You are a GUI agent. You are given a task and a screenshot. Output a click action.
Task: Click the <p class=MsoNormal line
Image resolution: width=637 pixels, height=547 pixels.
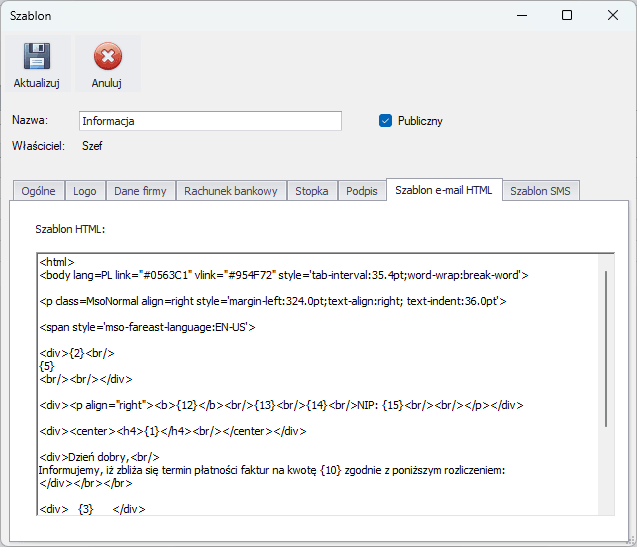click(273, 301)
